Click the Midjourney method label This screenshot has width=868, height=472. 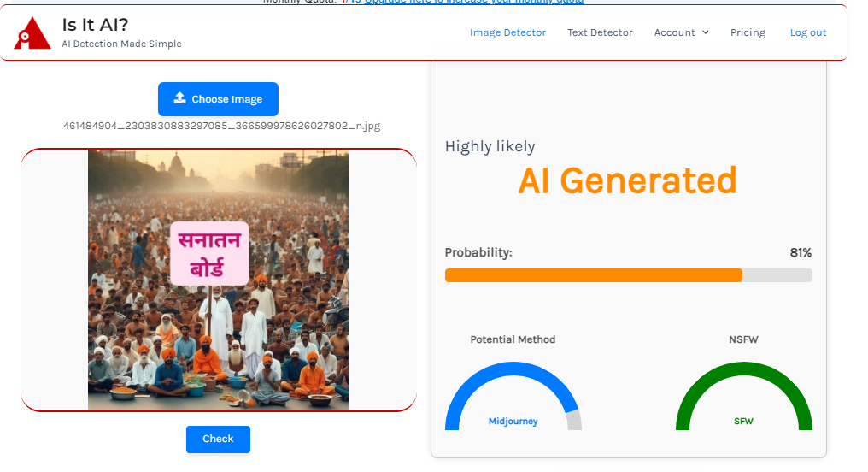pos(513,421)
